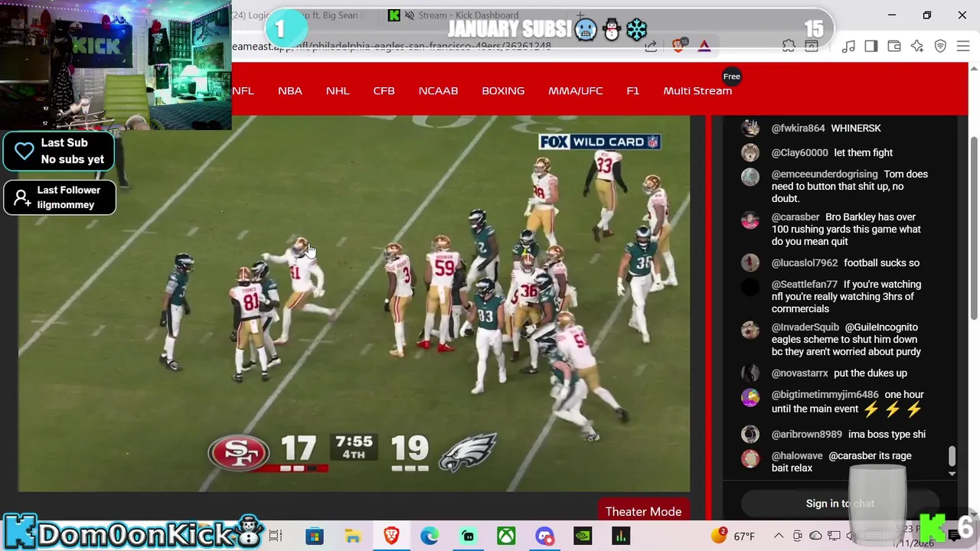The height and width of the screenshot is (551, 980).
Task: Click username @InvaderSquib in chat
Action: pos(805,327)
